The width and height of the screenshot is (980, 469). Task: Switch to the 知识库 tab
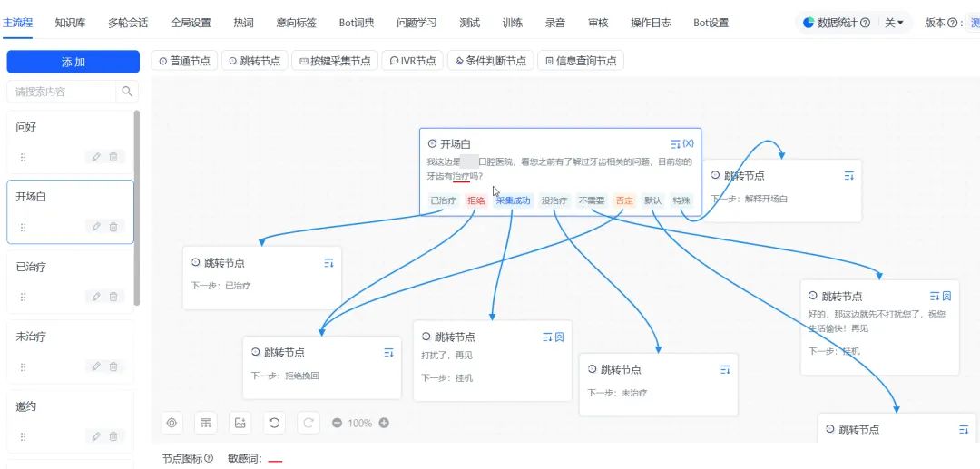click(x=71, y=23)
